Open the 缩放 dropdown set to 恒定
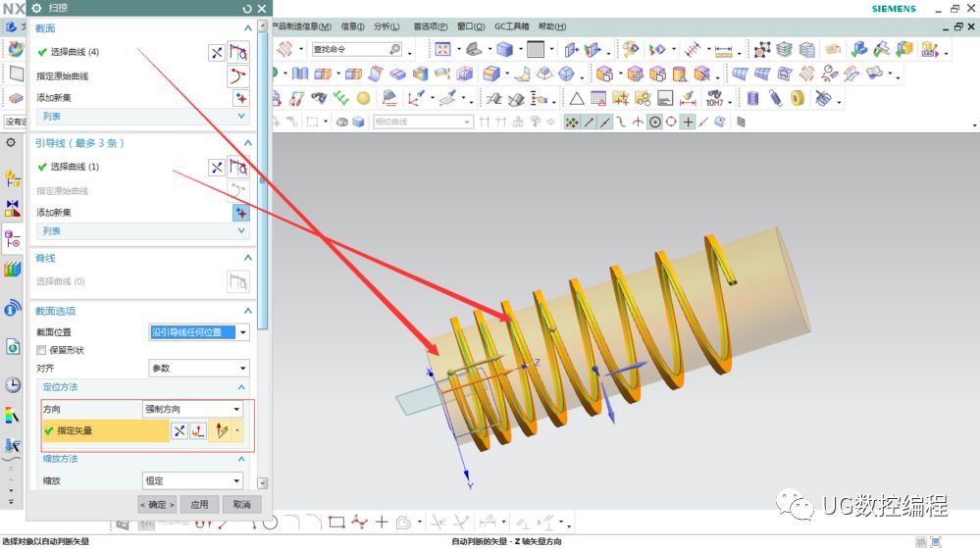This screenshot has width=980, height=549. click(193, 480)
